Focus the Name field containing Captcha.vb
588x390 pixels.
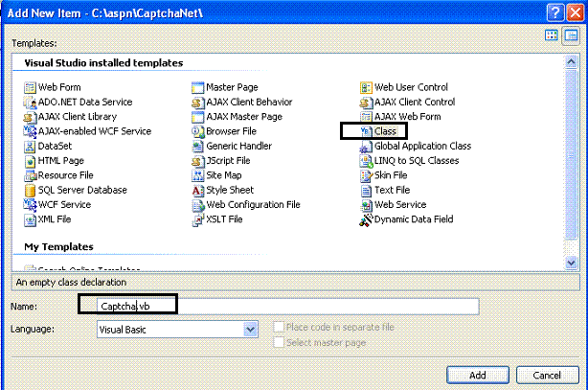tap(288, 307)
